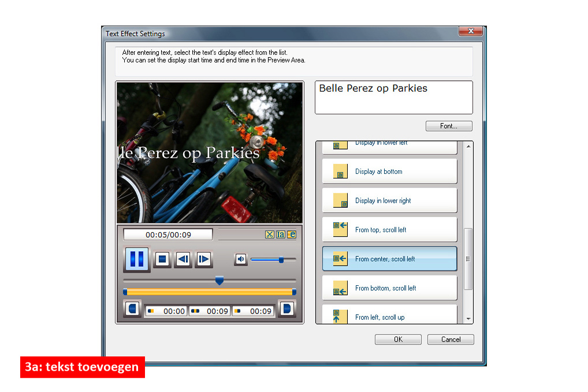This screenshot has width=588, height=392.
Task: Click the left handle of the orange range bar
Action: 125,292
